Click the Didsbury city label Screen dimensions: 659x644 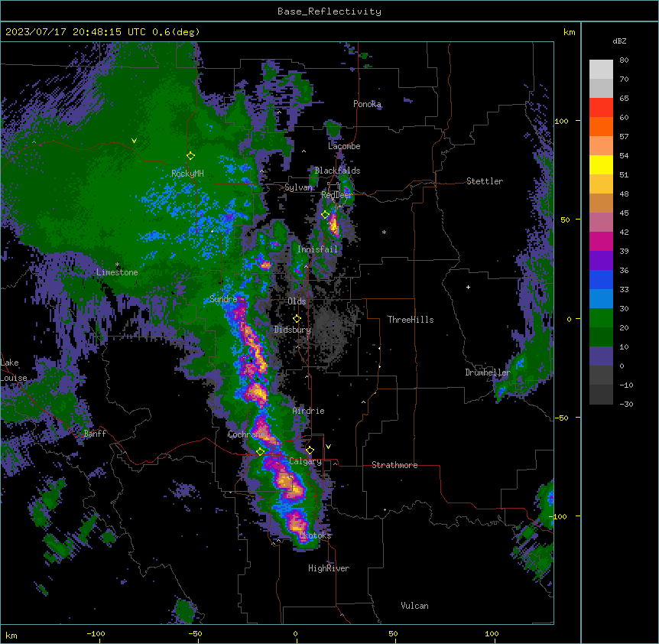293,330
